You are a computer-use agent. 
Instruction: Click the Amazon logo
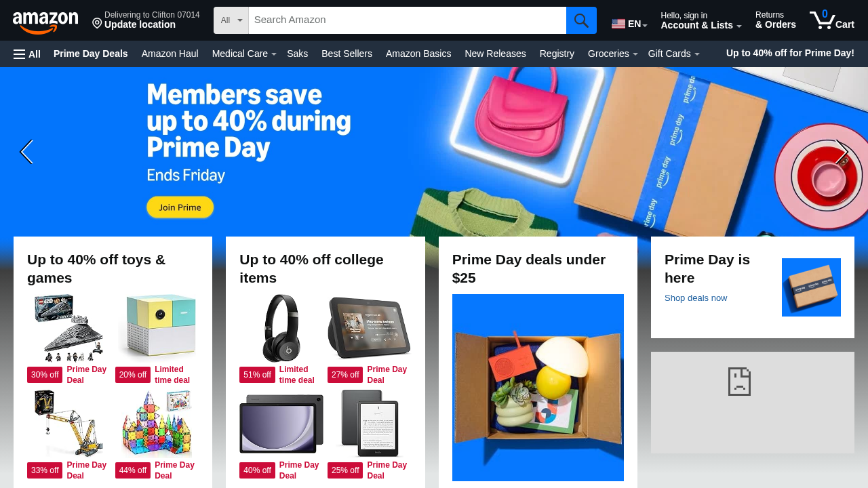click(45, 22)
